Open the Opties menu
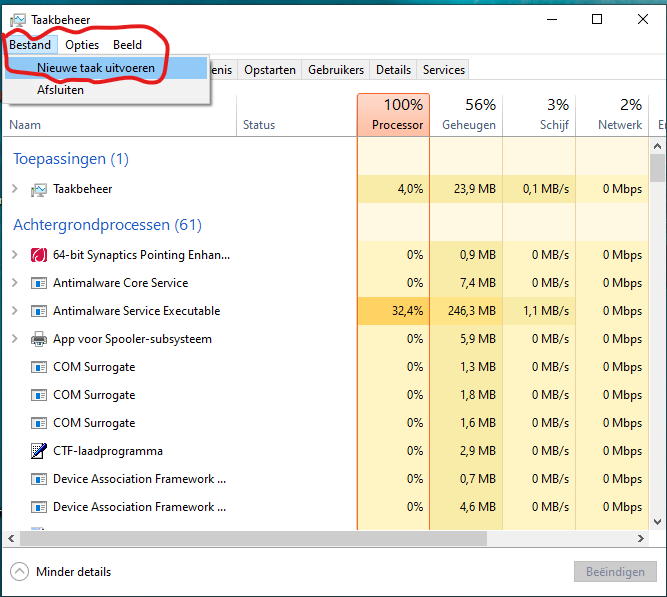The height and width of the screenshot is (597, 667). (82, 45)
